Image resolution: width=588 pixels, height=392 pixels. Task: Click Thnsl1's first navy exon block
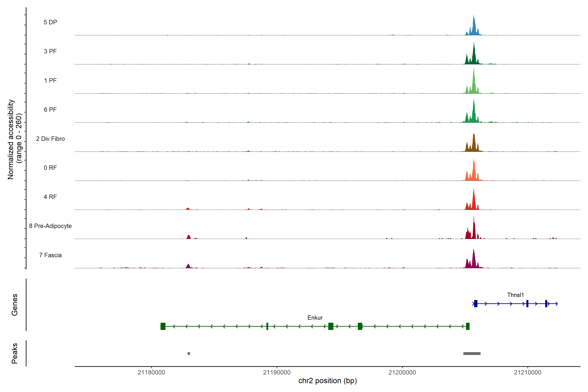point(476,303)
